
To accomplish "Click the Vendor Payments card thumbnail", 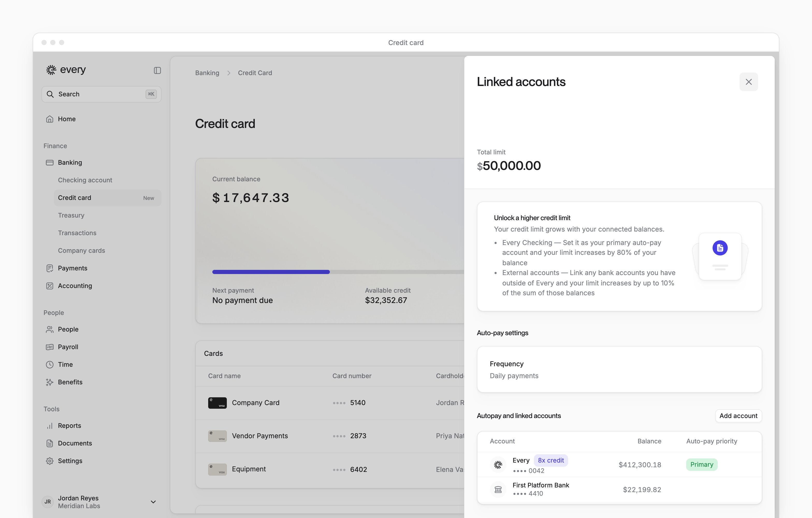I will coord(217,436).
